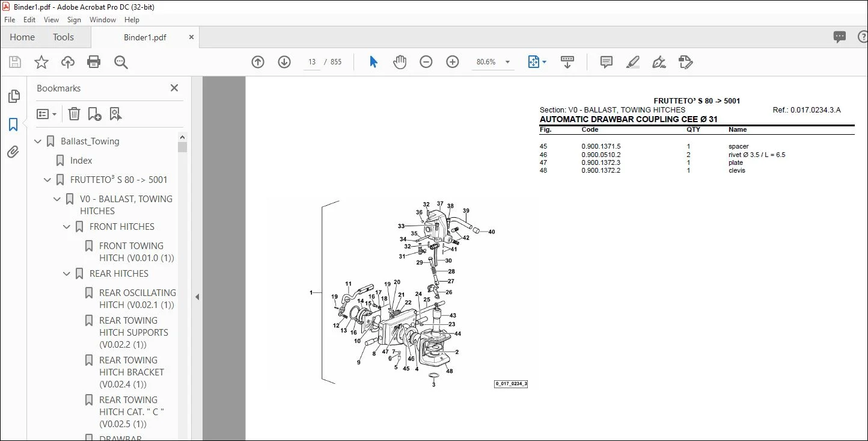Open the Sign menu
868x441 pixels.
(74, 20)
